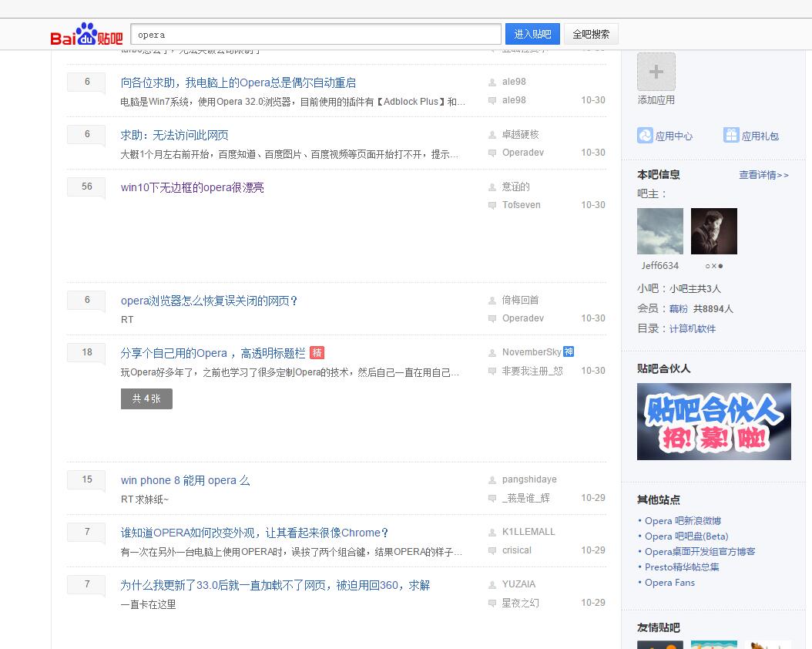Click the author name 卓越硬核
812x649 pixels.
521,134
